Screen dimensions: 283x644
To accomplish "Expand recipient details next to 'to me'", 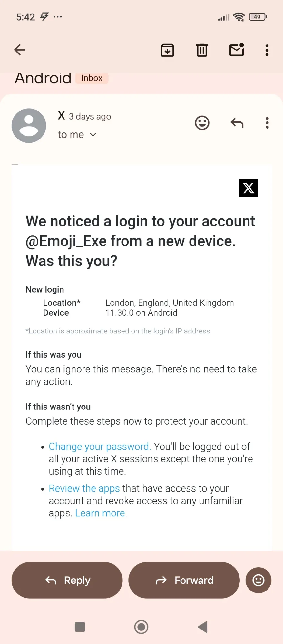I will (x=93, y=135).
